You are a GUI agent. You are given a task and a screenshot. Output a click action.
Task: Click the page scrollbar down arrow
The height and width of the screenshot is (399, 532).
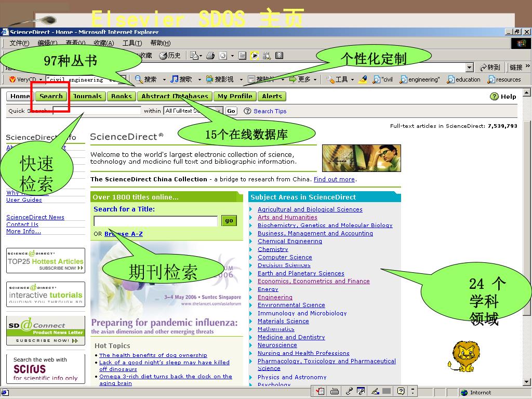[527, 381]
